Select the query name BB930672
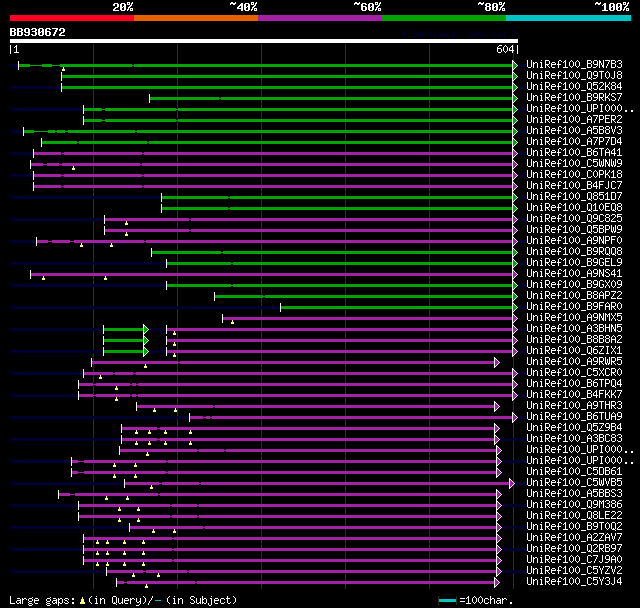Viewport: 640px width, 608px height. click(x=38, y=32)
